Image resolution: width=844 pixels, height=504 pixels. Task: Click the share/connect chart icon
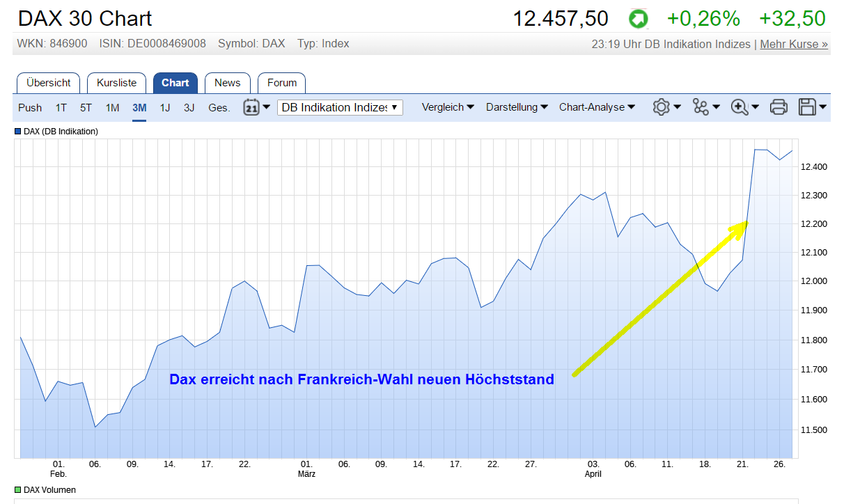[x=702, y=107]
